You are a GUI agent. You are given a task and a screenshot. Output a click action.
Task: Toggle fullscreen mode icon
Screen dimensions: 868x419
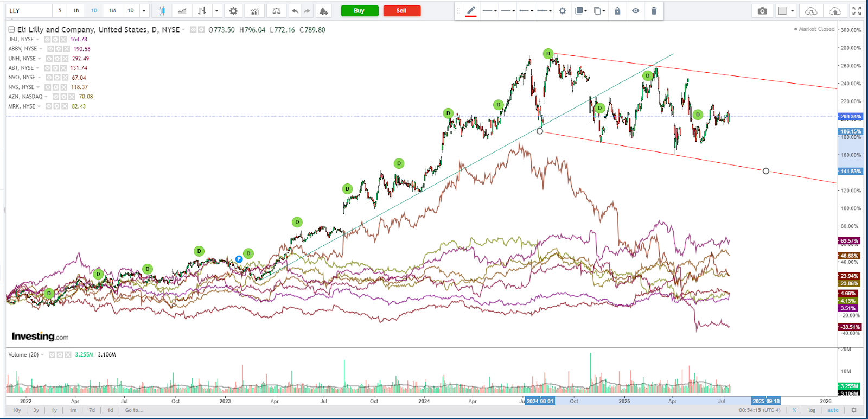[857, 11]
